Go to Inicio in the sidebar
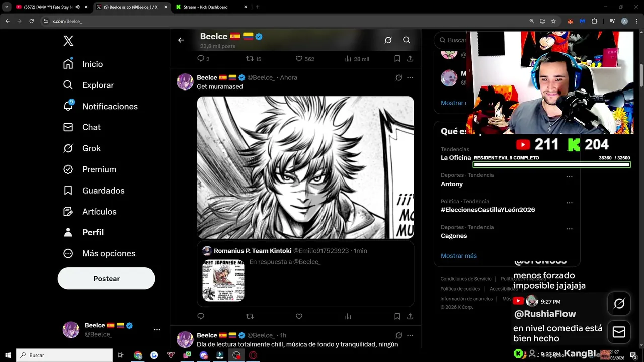 83,64
